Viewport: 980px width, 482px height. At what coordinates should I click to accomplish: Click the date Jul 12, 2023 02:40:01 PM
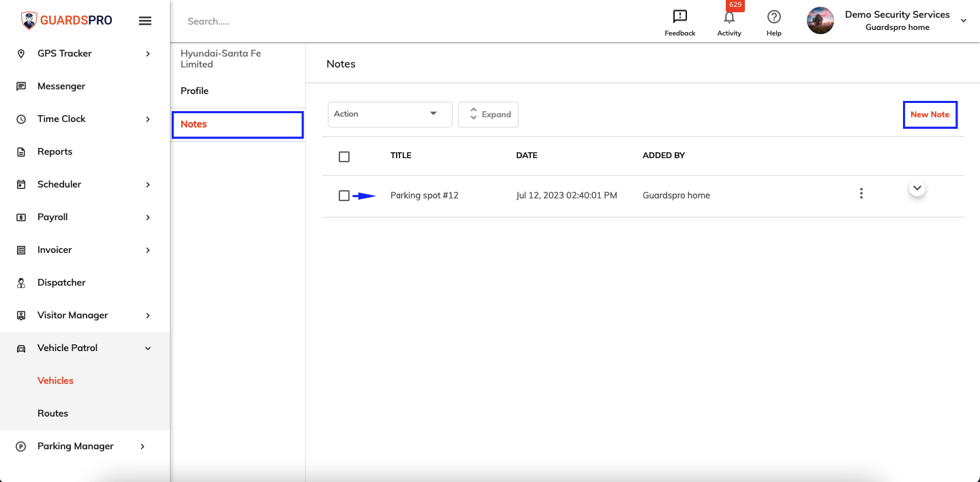pyautogui.click(x=567, y=195)
